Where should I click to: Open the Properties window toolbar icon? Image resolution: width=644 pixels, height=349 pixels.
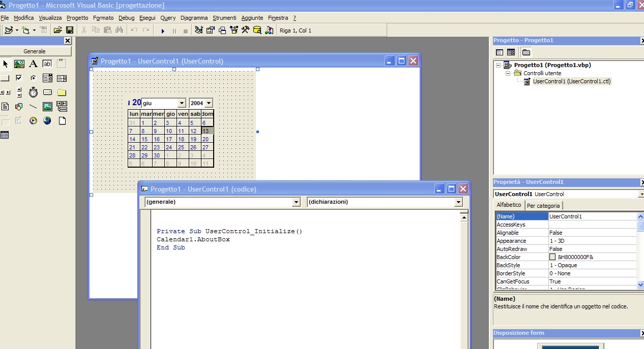coord(211,30)
